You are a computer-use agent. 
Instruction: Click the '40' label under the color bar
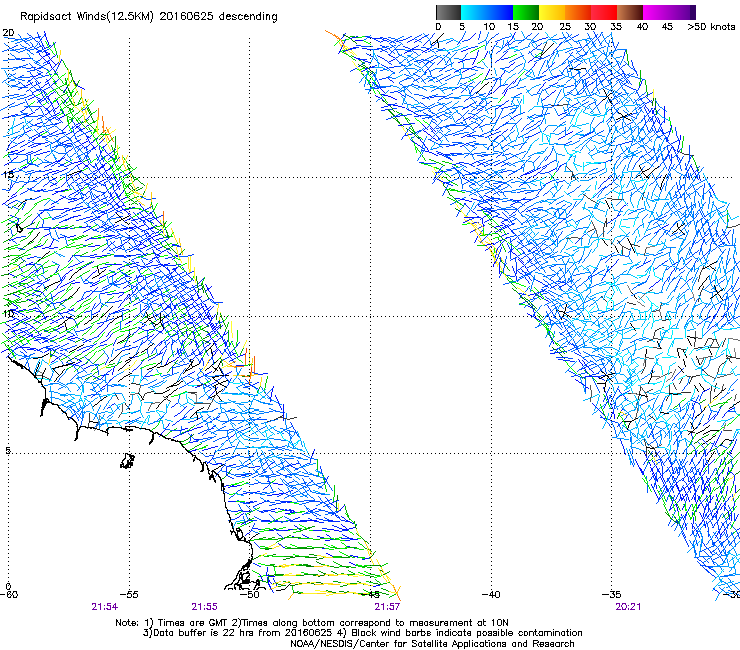pos(642,27)
